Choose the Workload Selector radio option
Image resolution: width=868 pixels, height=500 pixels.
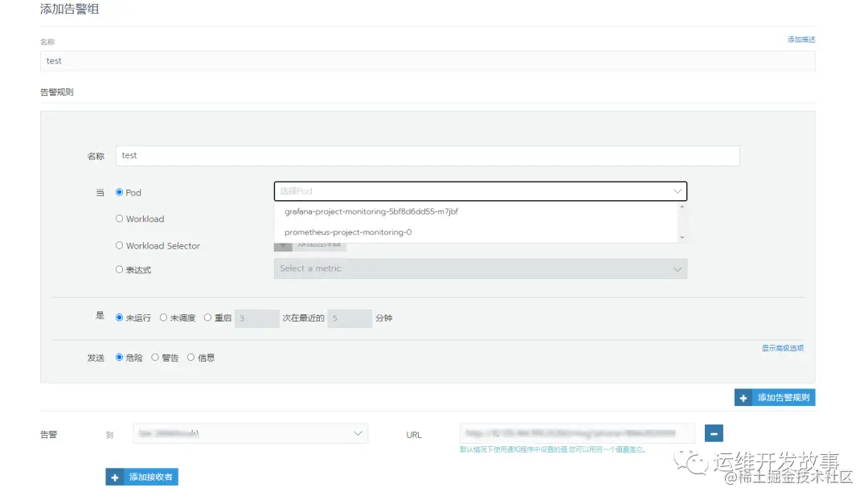click(x=119, y=245)
